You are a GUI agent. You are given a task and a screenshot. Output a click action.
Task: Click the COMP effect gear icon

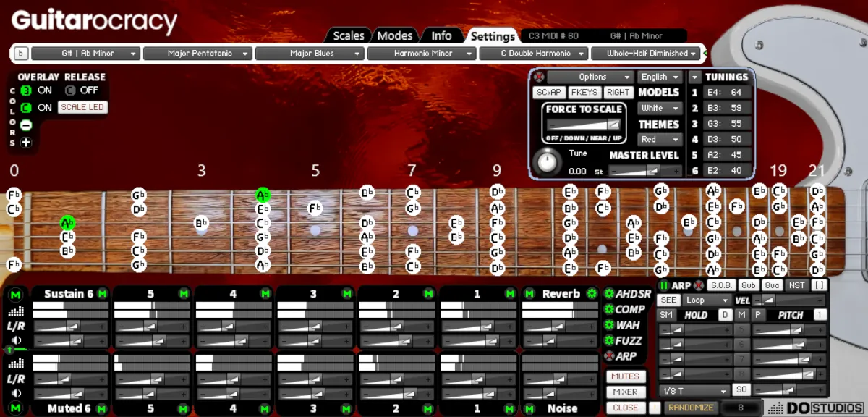pos(608,309)
